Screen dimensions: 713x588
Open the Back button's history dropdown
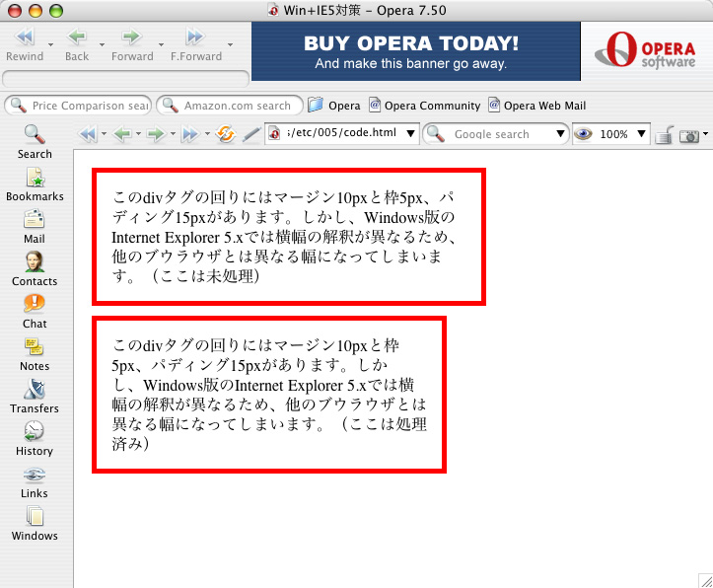coord(102,44)
